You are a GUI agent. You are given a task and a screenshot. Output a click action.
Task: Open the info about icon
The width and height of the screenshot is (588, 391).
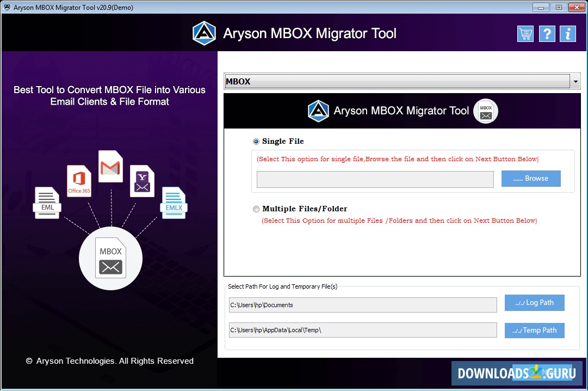pyautogui.click(x=568, y=34)
